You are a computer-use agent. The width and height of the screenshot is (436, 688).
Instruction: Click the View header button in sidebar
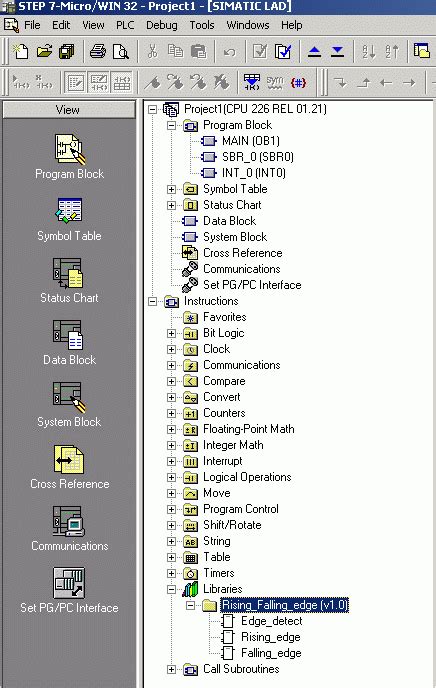(x=69, y=110)
